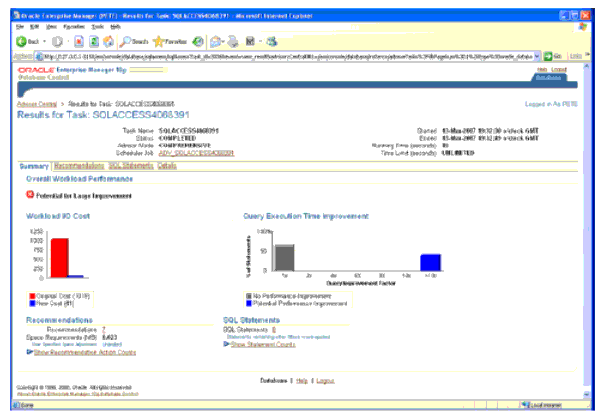Click the page scrollbar up arrow
Image resolution: width=602 pixels, height=419 pixels.
pyautogui.click(x=586, y=66)
